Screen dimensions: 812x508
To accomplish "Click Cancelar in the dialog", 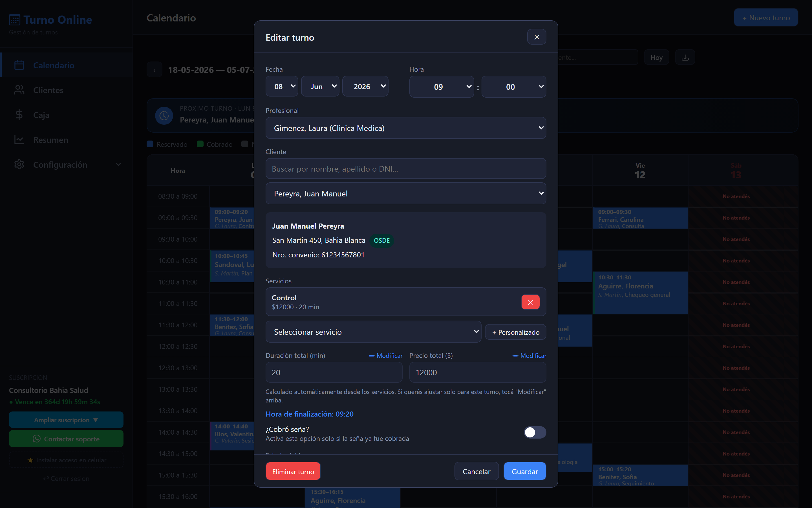I will [x=476, y=471].
